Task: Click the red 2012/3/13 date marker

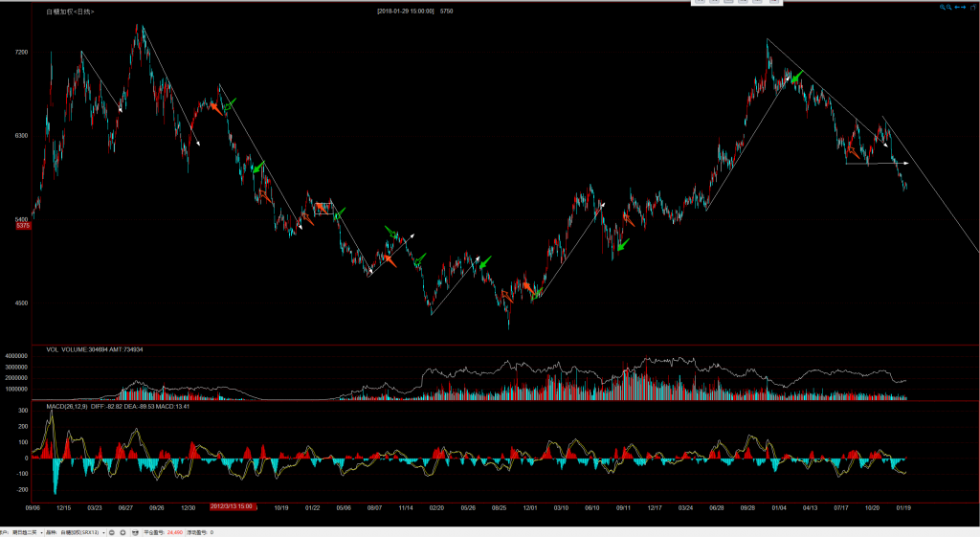Action: [232, 506]
